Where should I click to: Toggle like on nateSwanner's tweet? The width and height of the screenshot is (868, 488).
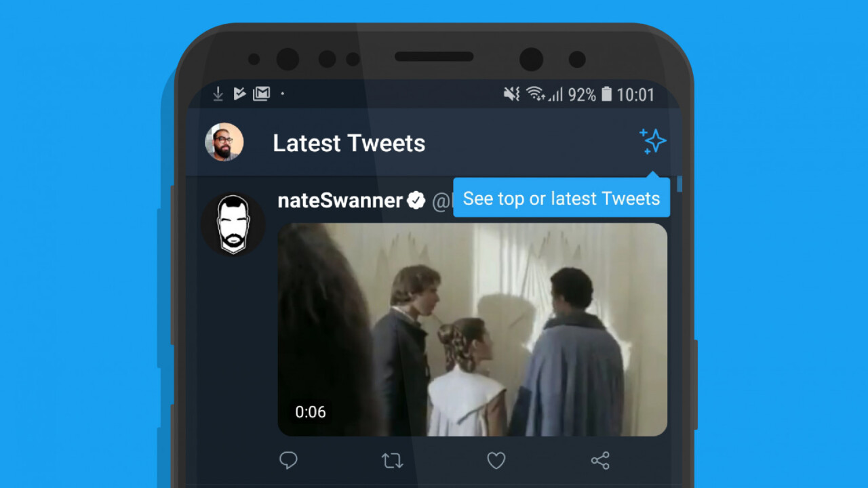coord(496,460)
